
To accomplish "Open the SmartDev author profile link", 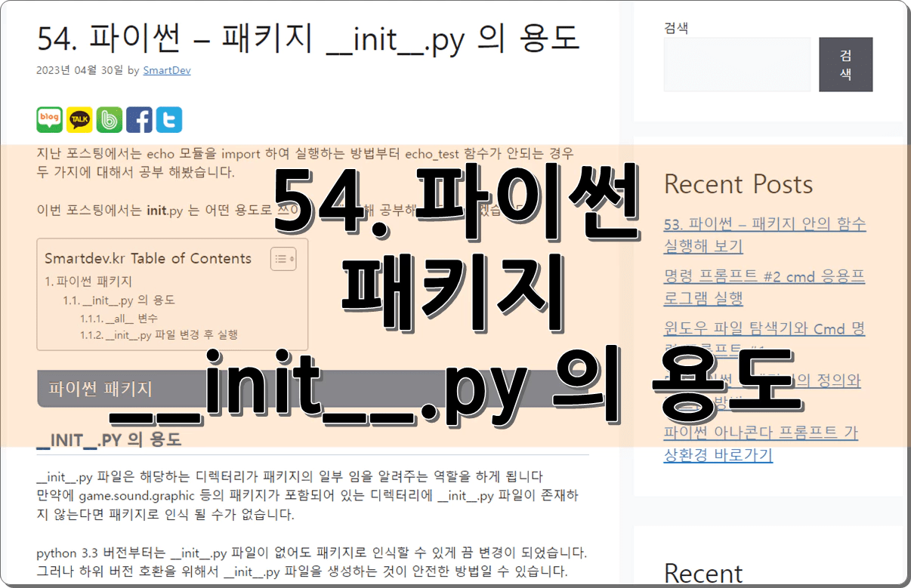I will pyautogui.click(x=166, y=70).
